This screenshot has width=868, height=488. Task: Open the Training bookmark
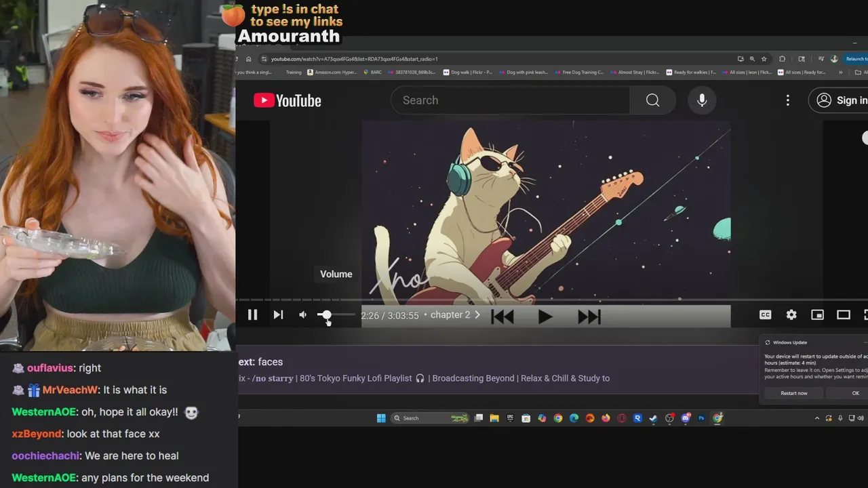pyautogui.click(x=294, y=72)
